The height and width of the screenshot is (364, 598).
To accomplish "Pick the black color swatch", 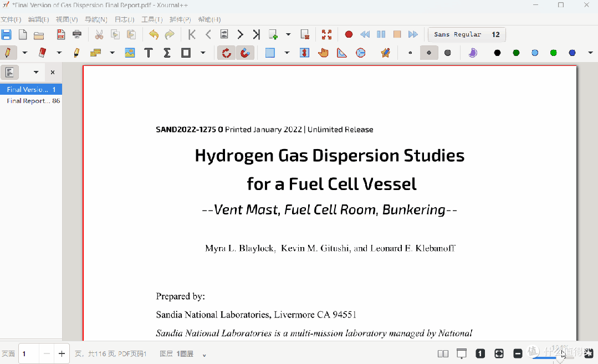I will [x=497, y=53].
